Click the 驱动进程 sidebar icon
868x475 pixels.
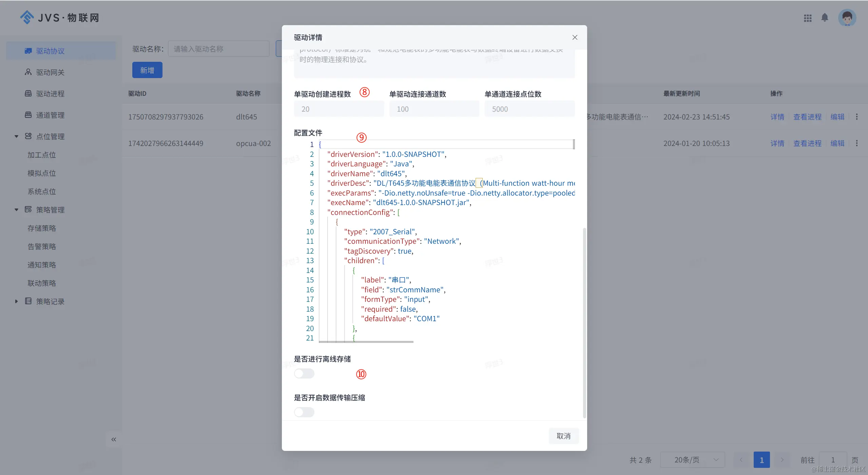(x=28, y=93)
